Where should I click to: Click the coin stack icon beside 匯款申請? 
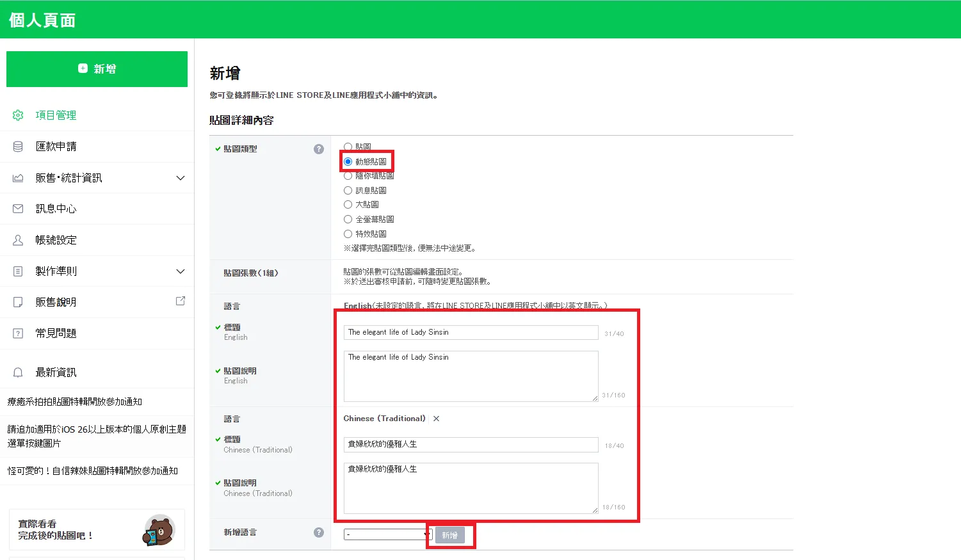[18, 147]
